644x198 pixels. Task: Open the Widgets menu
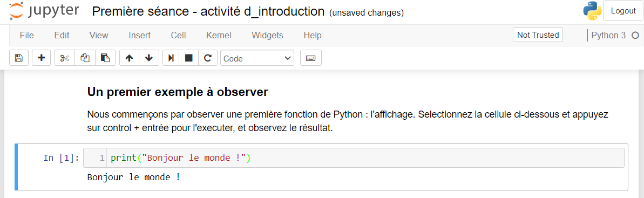(267, 35)
